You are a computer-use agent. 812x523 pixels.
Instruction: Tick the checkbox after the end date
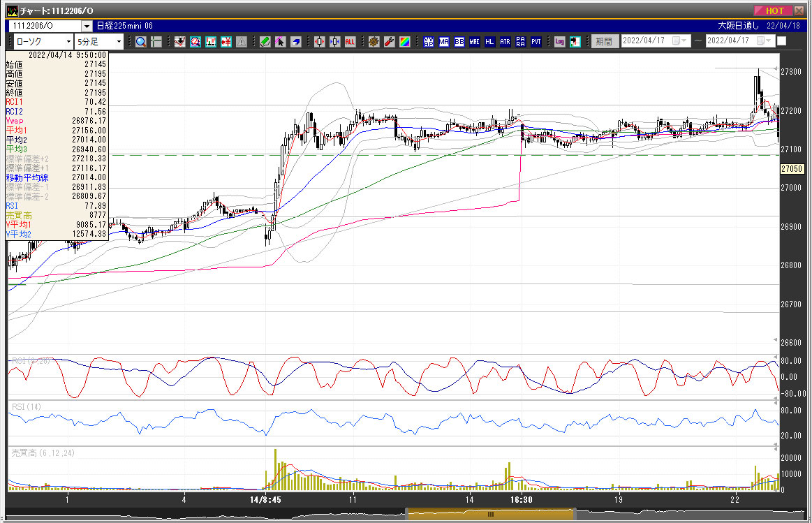point(781,41)
